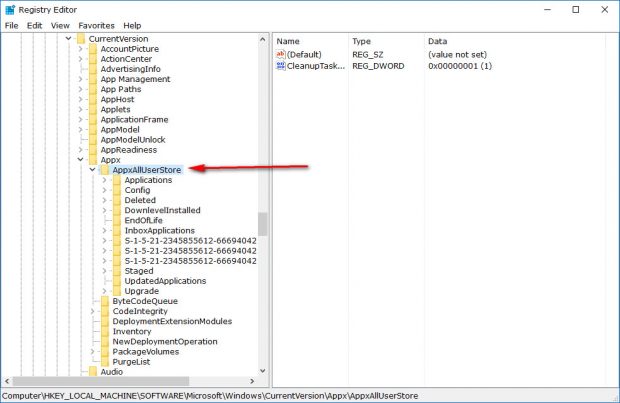Maximize the Registry Editor window
Image resolution: width=620 pixels, height=403 pixels.
click(576, 9)
